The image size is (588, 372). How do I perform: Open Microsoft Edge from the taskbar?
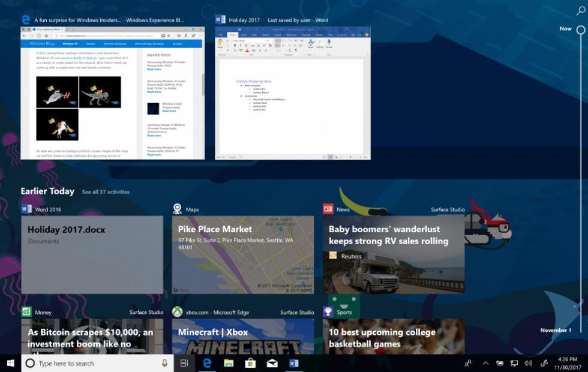[207, 363]
